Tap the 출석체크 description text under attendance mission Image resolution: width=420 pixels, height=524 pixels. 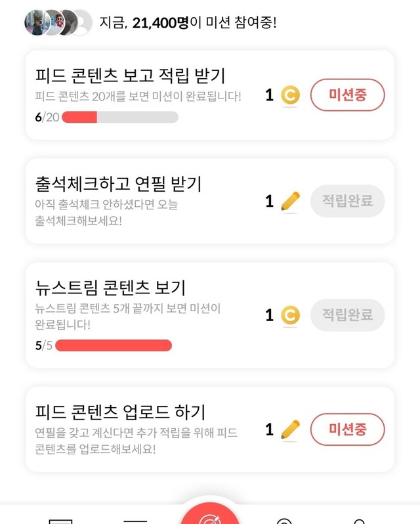click(x=106, y=212)
